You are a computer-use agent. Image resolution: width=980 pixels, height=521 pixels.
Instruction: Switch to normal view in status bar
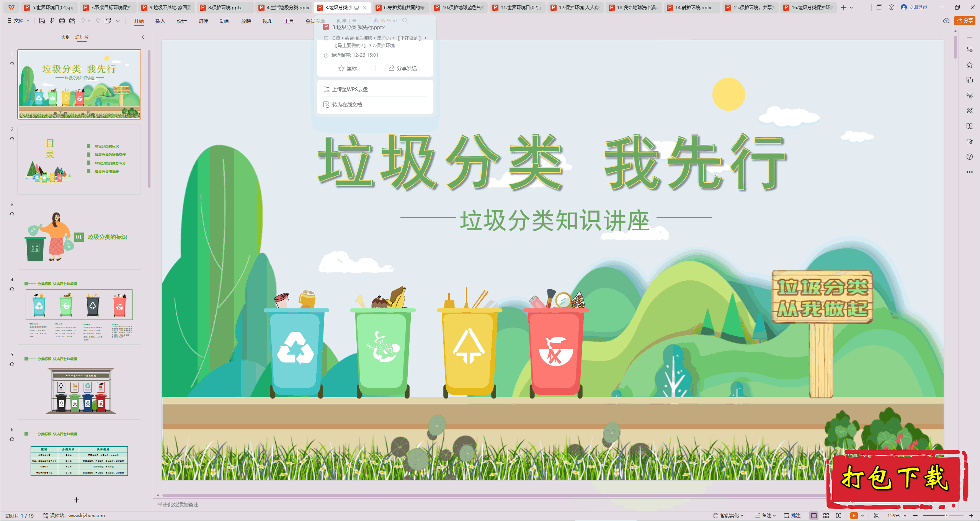point(814,516)
